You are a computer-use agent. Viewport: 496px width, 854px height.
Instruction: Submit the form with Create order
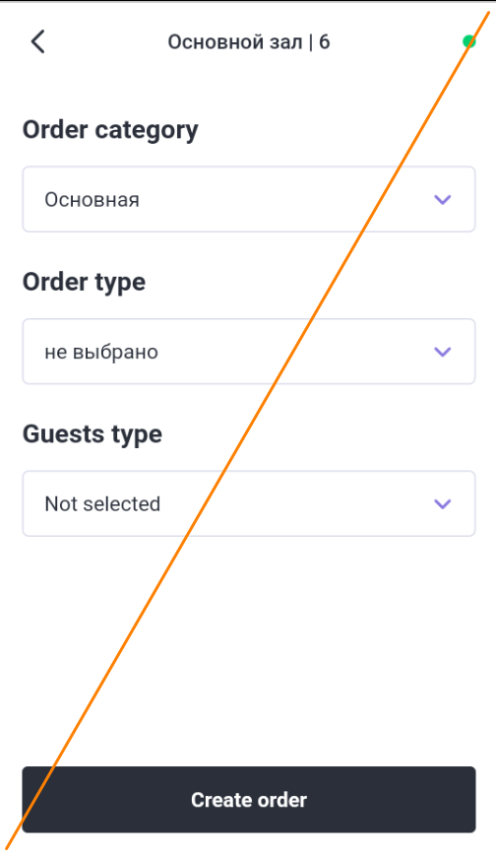[x=249, y=800]
